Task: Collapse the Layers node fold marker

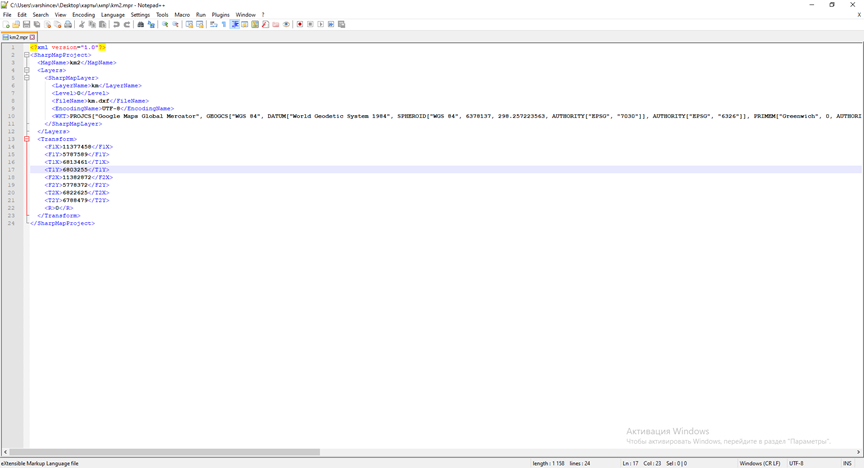Action: point(27,70)
